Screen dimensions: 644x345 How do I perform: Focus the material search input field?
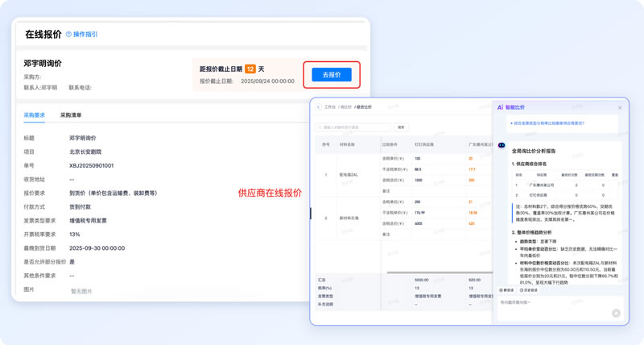(354, 127)
